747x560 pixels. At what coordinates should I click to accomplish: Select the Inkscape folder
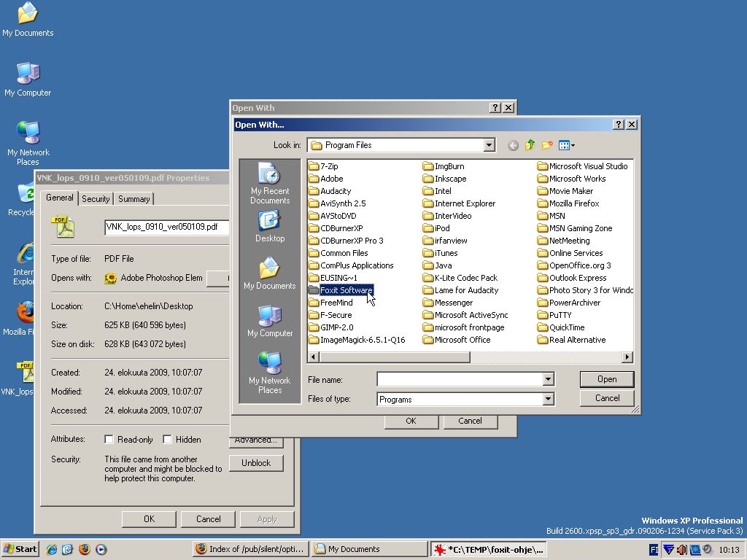(x=444, y=179)
